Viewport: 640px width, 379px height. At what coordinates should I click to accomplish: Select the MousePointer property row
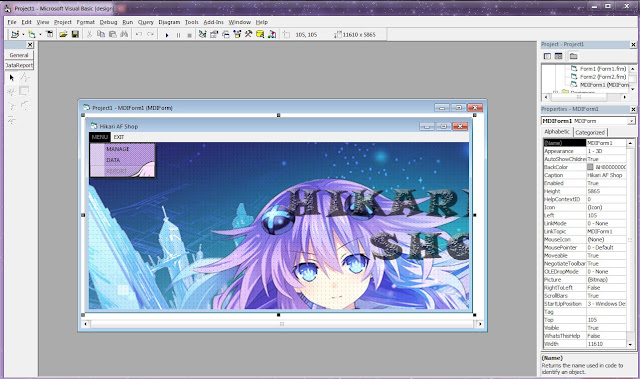point(584,248)
